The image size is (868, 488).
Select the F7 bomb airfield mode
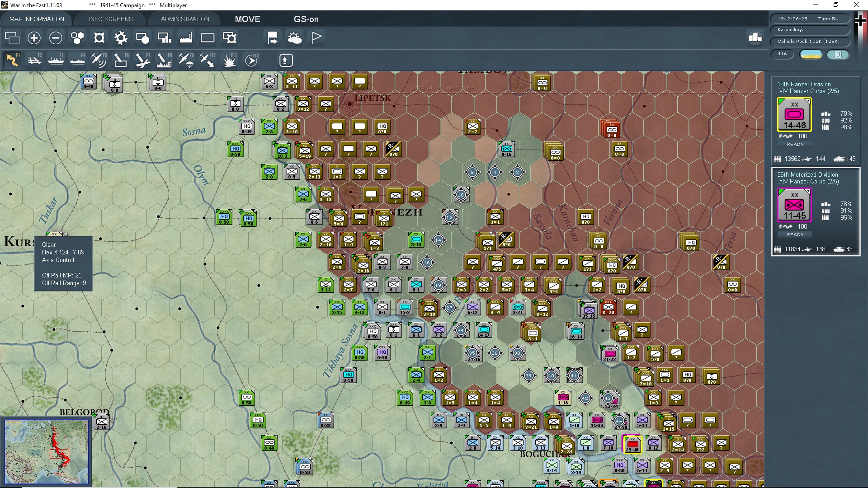tap(142, 60)
